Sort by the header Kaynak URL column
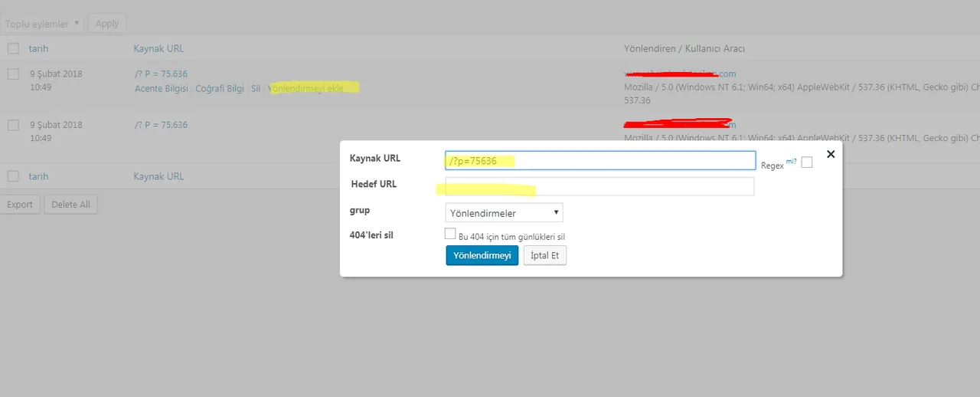Viewport: 980px width, 397px height. pos(158,48)
